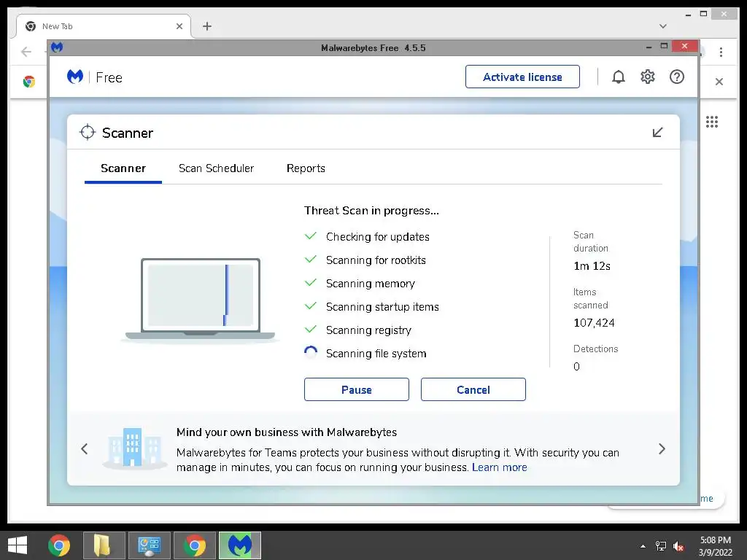Maximize the Malwarebytes window
Image resolution: width=747 pixels, height=560 pixels.
pyautogui.click(x=664, y=46)
